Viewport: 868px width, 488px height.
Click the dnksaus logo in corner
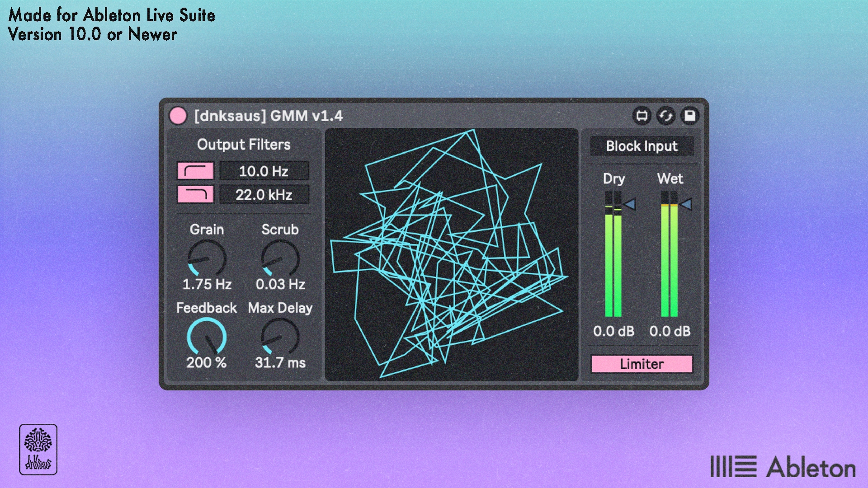[38, 450]
